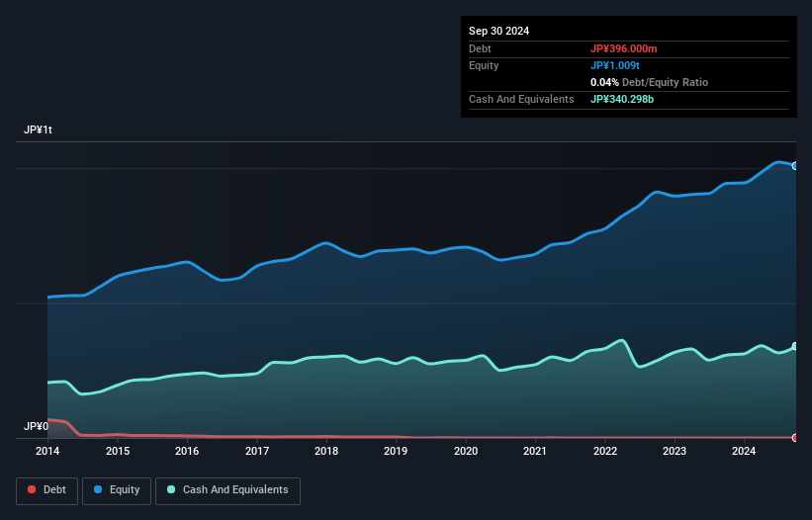Image resolution: width=812 pixels, height=520 pixels.
Task: Click the 2023 x-axis label
Action: (675, 451)
